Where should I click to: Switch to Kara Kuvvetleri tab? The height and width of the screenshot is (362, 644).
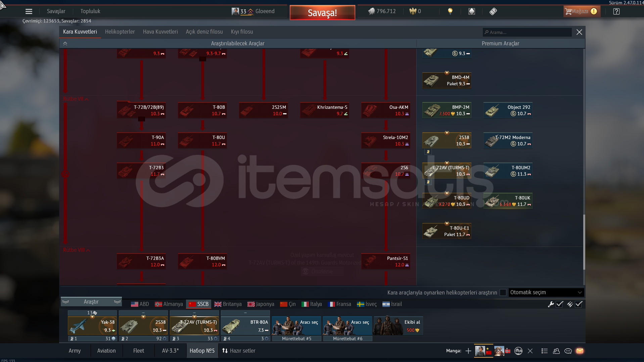point(80,32)
